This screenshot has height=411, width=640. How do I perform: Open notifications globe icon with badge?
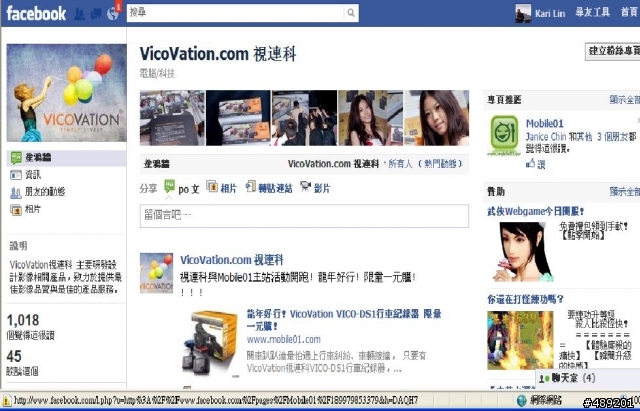point(113,12)
